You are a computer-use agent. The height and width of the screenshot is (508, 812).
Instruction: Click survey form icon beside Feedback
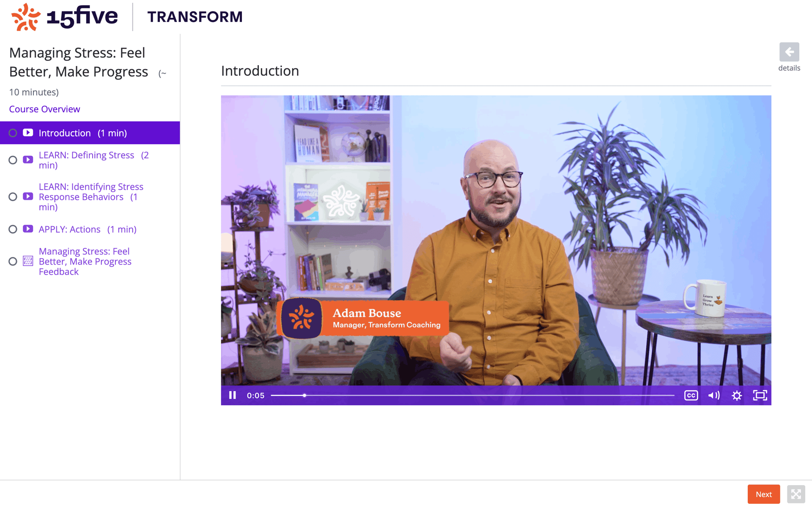pos(28,261)
